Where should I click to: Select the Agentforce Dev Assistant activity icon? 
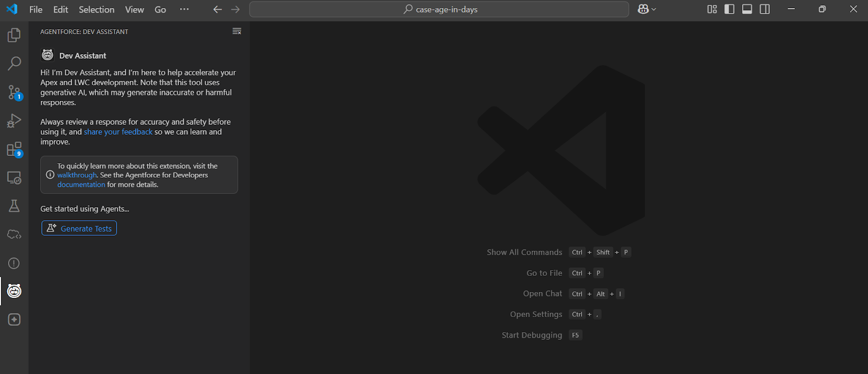click(14, 291)
